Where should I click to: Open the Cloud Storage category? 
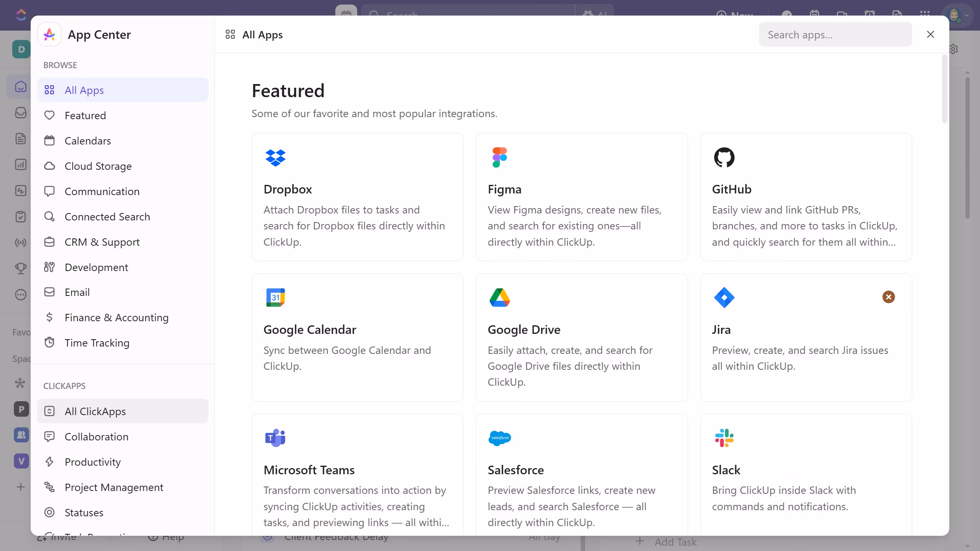click(122, 166)
